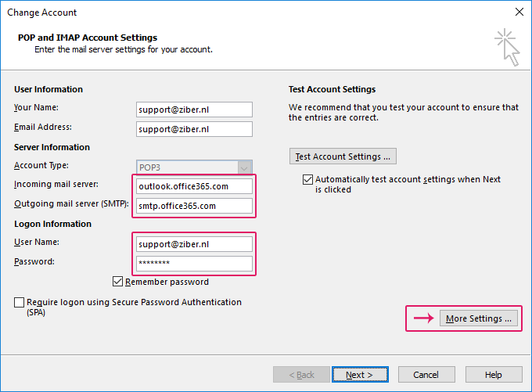
Task: Open the Account Type POP3 dropdown
Action: [x=194, y=167]
